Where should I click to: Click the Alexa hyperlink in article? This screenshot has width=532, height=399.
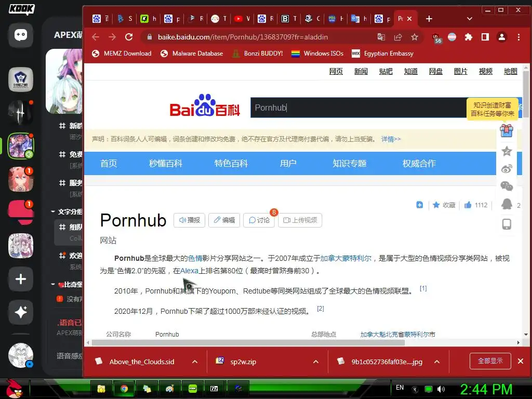pos(189,271)
